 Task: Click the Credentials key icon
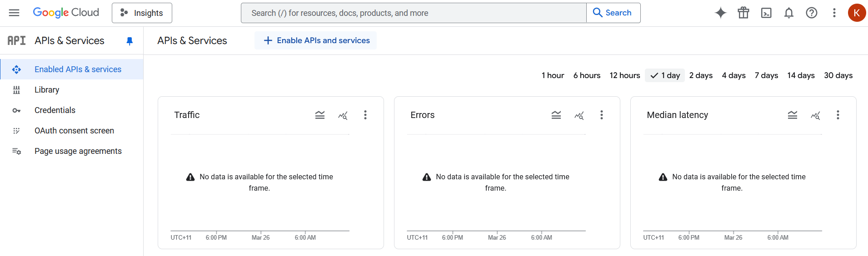pyautogui.click(x=16, y=110)
